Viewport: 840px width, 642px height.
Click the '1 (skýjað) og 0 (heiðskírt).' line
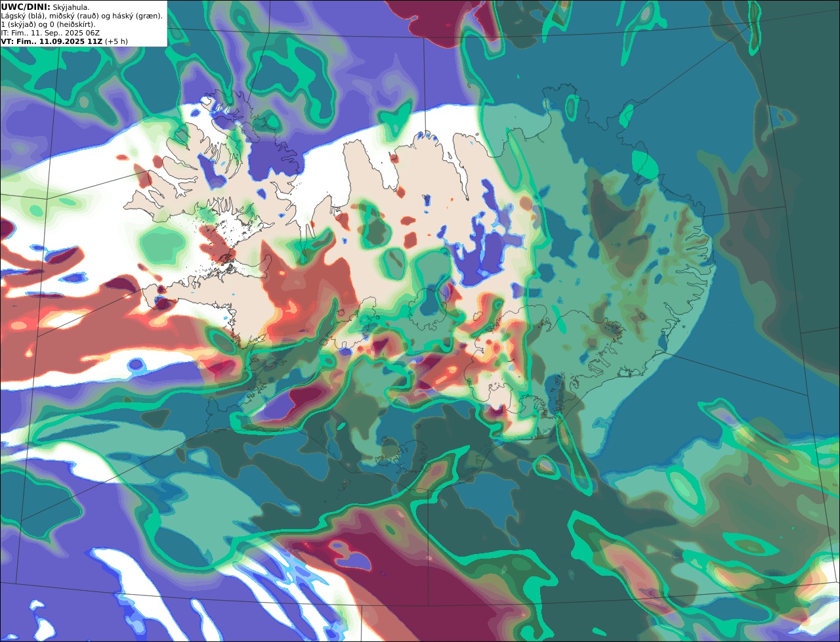pos(48,24)
